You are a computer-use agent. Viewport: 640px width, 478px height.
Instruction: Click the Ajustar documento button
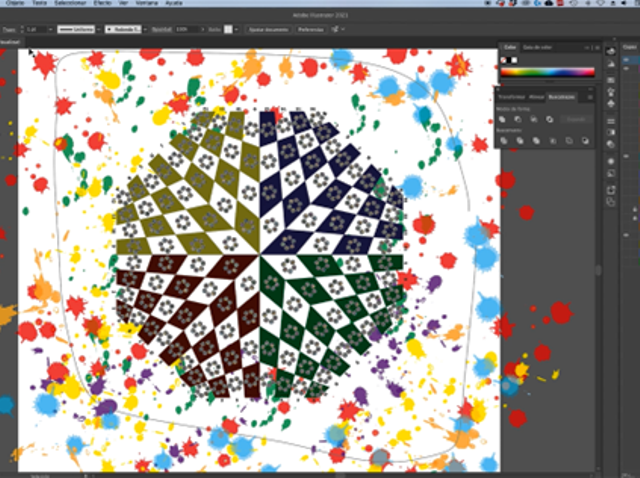tap(269, 29)
